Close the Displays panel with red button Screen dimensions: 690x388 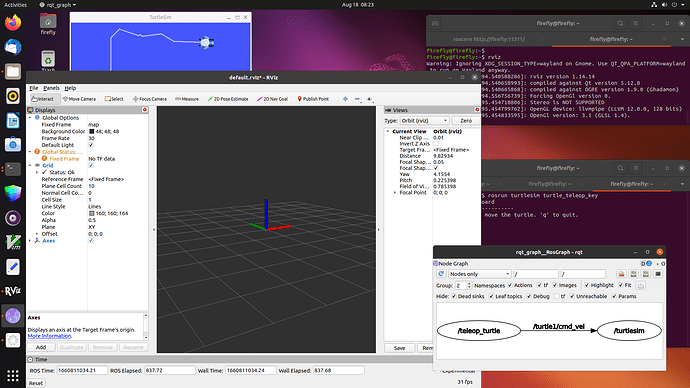tap(145, 110)
